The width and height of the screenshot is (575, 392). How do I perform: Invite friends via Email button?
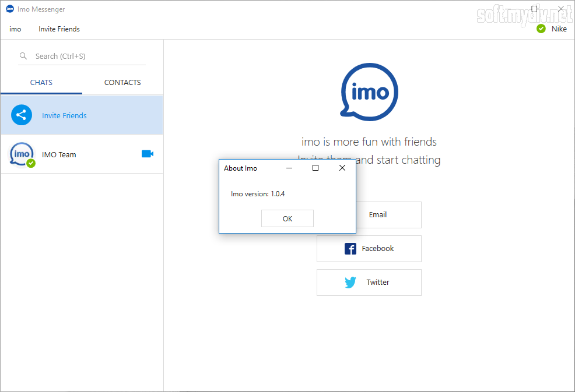389,215
